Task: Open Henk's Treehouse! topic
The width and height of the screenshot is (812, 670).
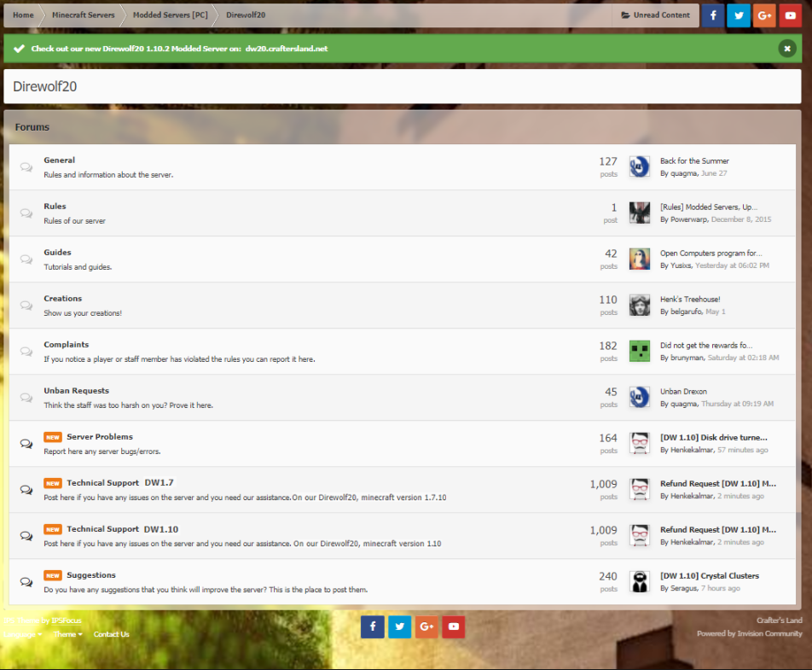Action: [690, 300]
